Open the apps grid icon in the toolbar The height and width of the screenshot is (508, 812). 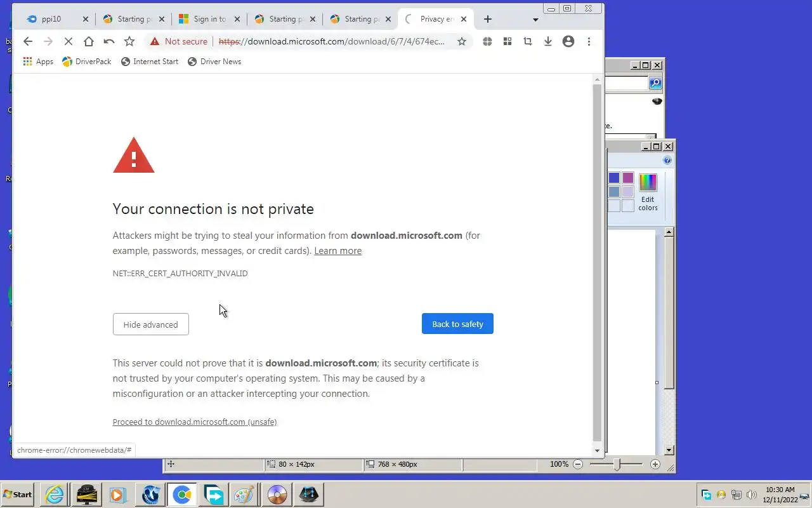(x=507, y=41)
